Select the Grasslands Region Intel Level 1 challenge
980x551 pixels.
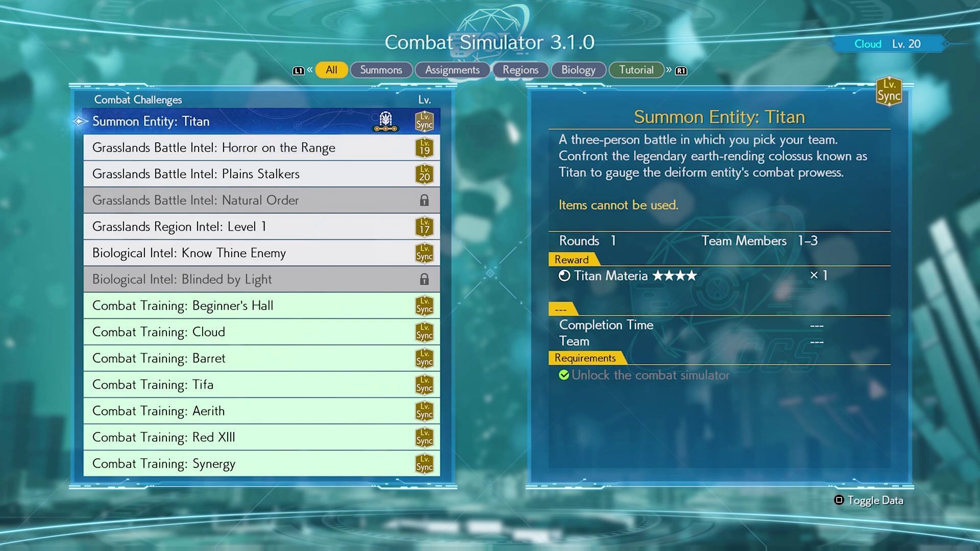261,227
